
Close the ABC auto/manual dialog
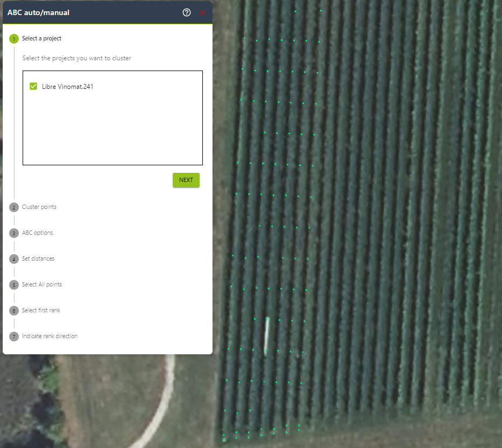[x=203, y=12]
